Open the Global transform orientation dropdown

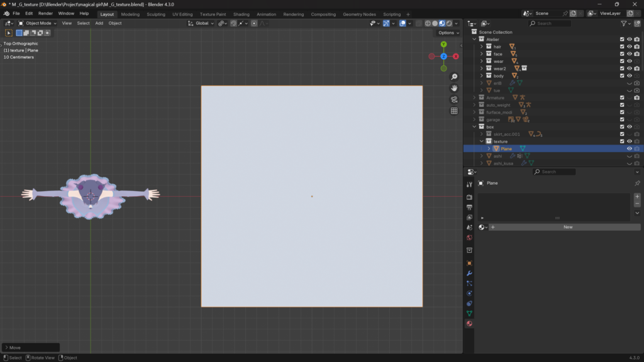click(x=201, y=23)
